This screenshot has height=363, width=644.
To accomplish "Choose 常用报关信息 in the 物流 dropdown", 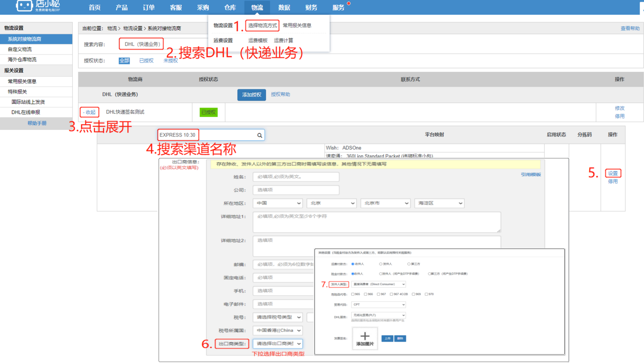I will point(297,25).
